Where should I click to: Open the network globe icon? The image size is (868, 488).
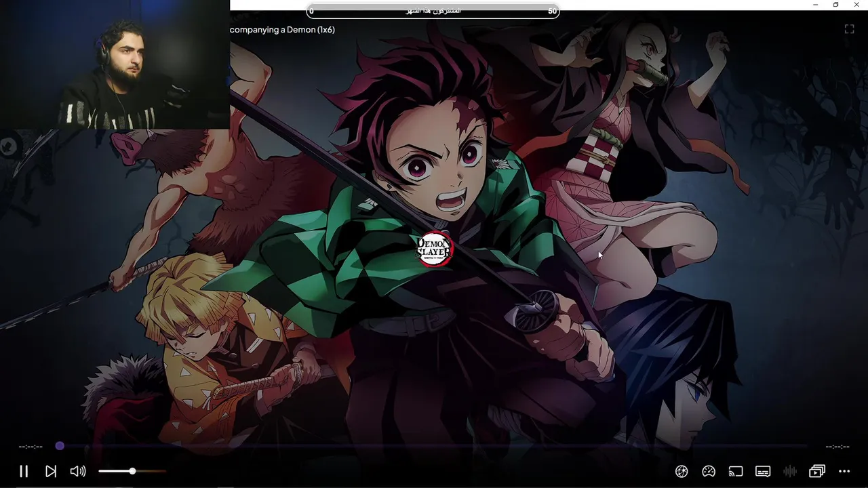pos(682,471)
